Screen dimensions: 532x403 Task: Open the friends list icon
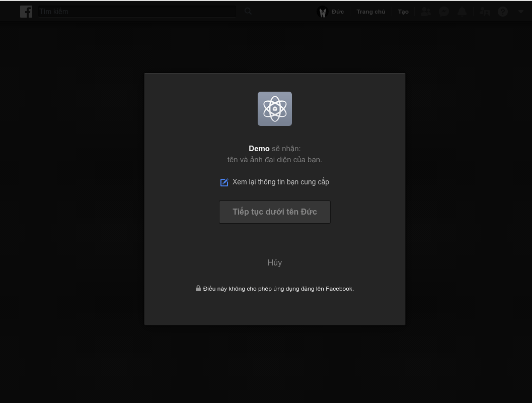(x=485, y=12)
